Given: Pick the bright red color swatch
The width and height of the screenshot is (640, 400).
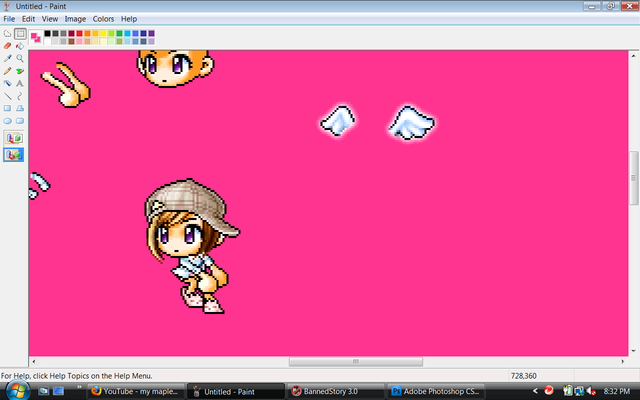Looking at the screenshot, I should (80, 33).
